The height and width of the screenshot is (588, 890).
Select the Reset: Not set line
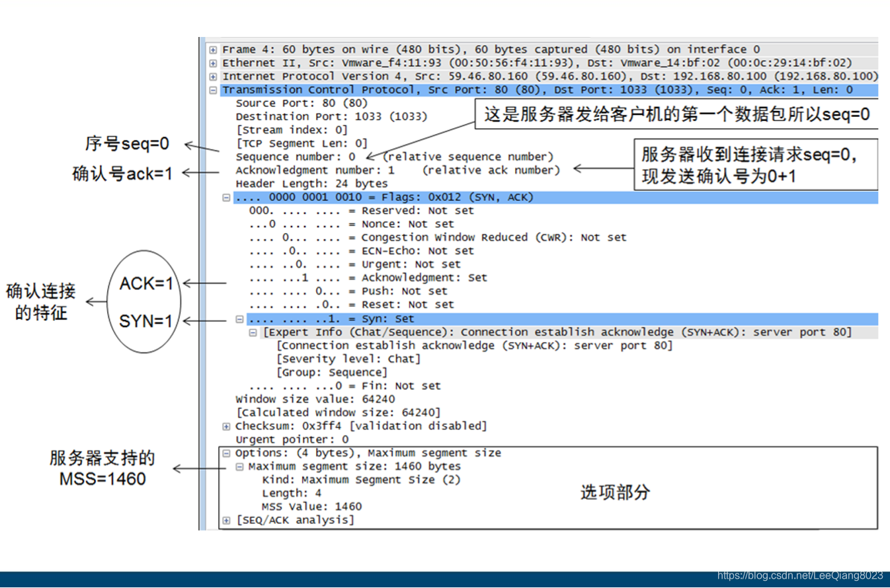(351, 305)
